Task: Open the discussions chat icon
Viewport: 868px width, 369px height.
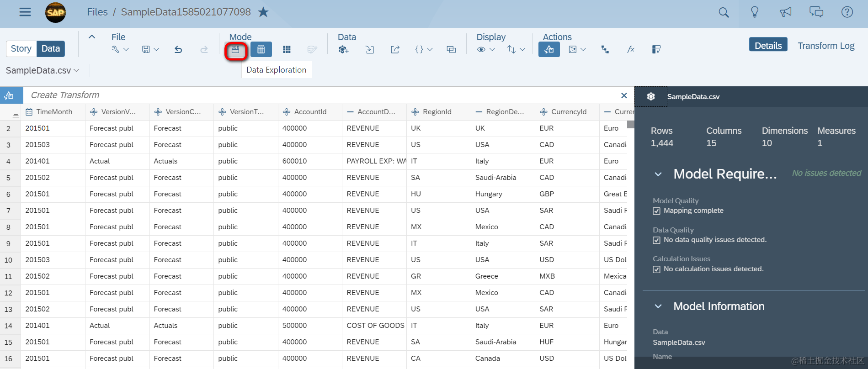Action: click(816, 12)
